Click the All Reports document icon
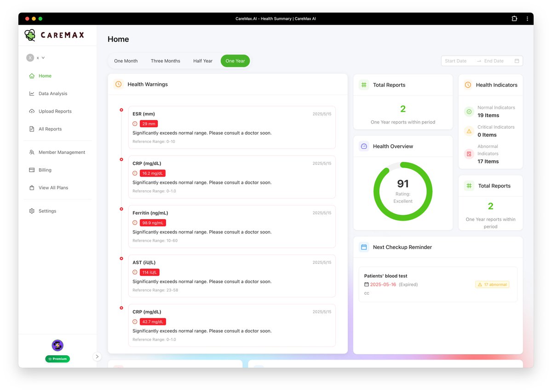 pyautogui.click(x=32, y=129)
